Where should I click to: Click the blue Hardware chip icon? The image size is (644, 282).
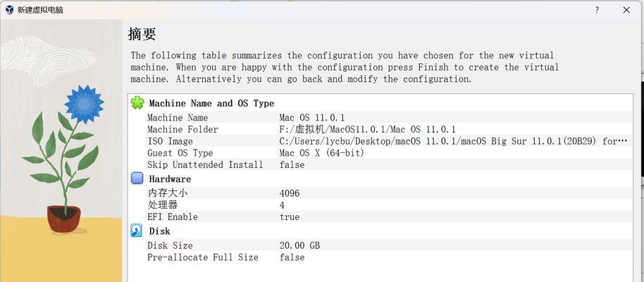click(137, 178)
